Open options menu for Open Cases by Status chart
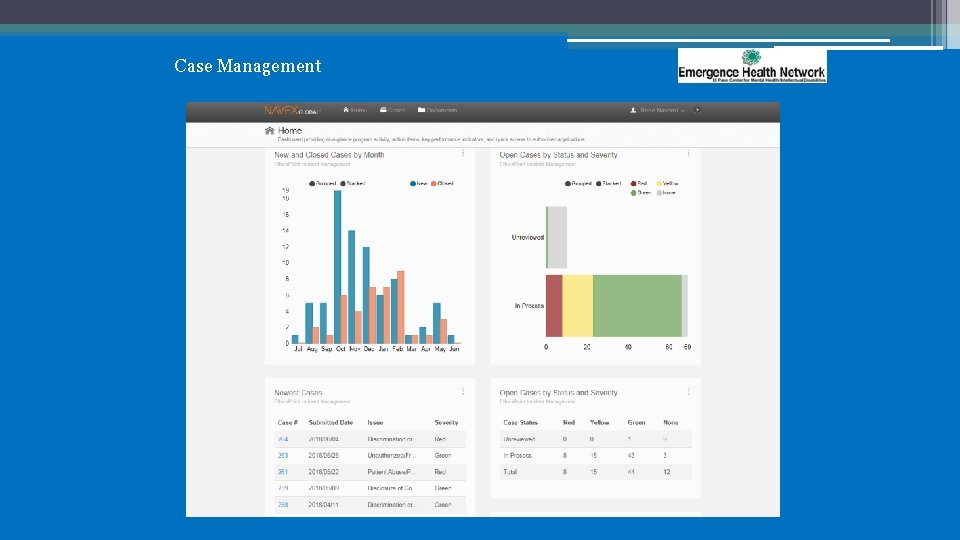 pos(688,153)
